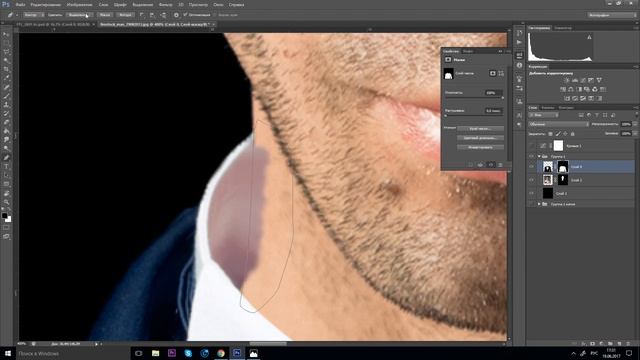This screenshot has height=360, width=640.
Task: Open pen options gear menu
Action: click(176, 15)
